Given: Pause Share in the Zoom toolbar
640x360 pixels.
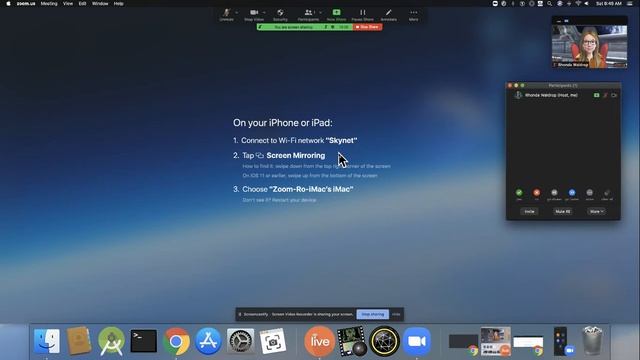Looking at the screenshot, I should pyautogui.click(x=362, y=15).
